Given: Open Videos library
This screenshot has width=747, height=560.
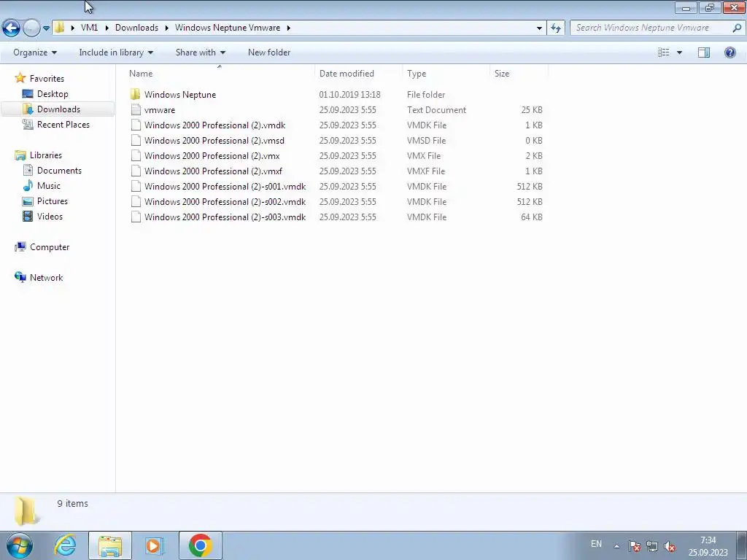Looking at the screenshot, I should click(50, 216).
